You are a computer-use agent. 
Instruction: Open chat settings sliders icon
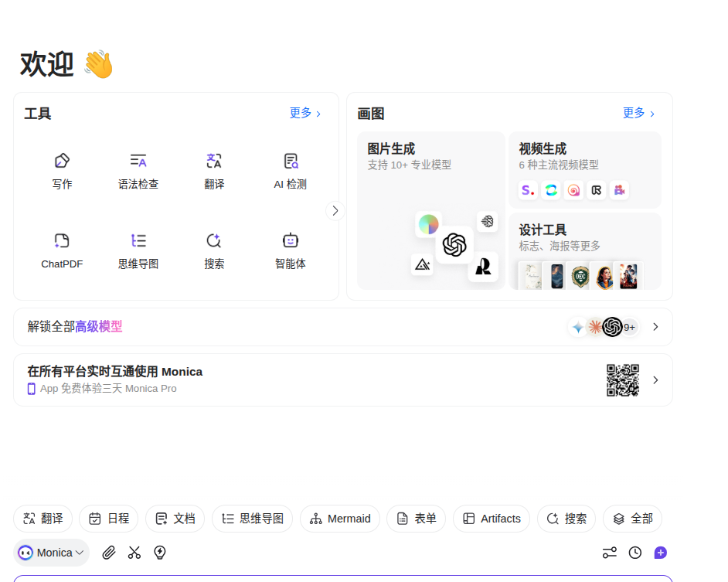coord(610,553)
